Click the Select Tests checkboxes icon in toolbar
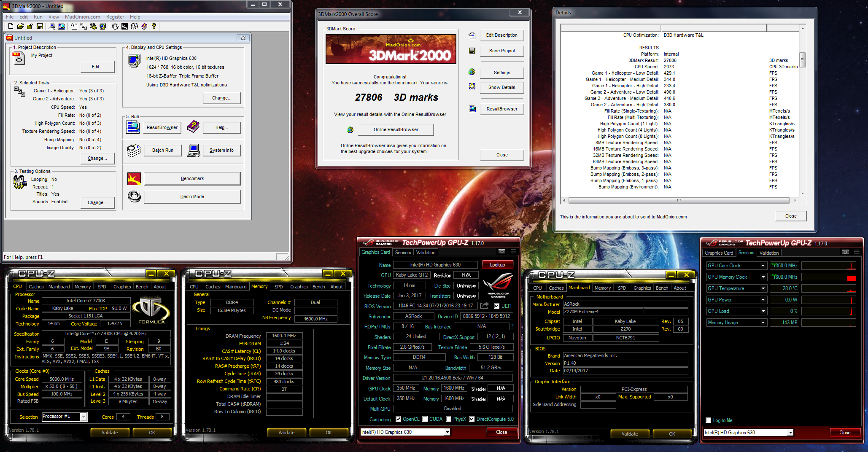 (x=84, y=26)
